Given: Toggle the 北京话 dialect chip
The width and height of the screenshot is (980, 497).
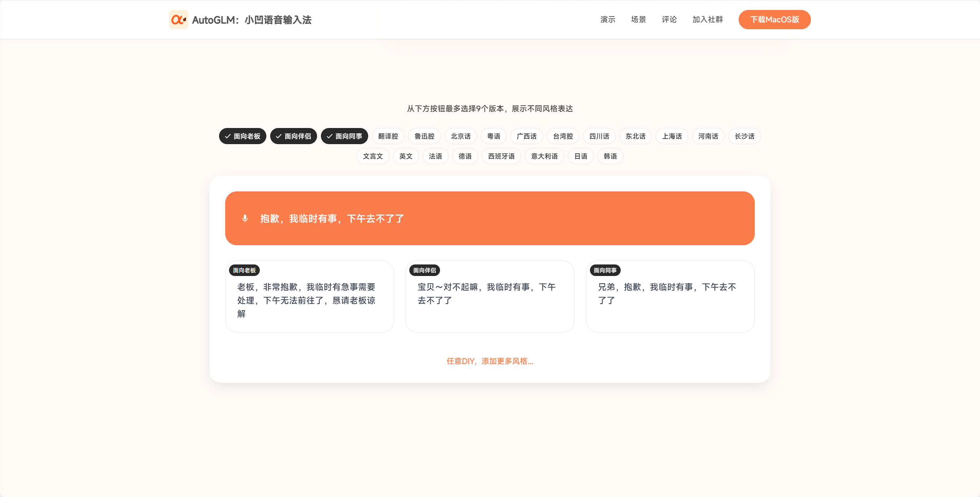Looking at the screenshot, I should [x=461, y=136].
